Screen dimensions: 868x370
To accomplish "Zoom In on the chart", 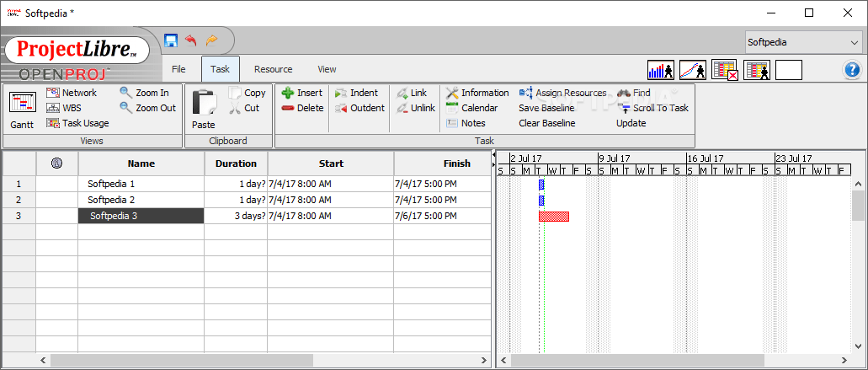I will pyautogui.click(x=145, y=93).
